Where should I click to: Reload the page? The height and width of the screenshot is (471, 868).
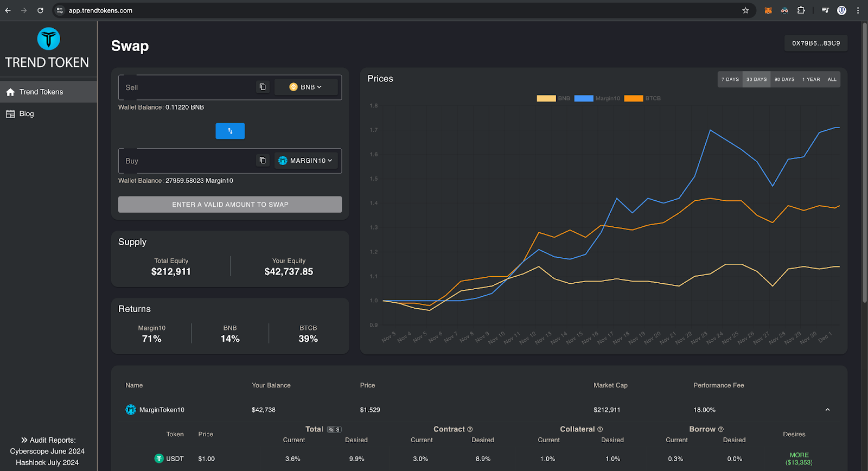click(x=40, y=10)
